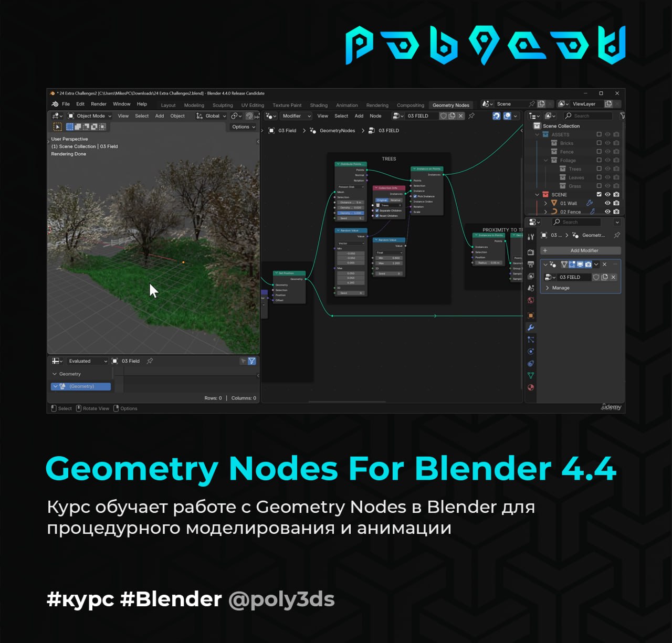Open the Render menu

click(x=98, y=104)
